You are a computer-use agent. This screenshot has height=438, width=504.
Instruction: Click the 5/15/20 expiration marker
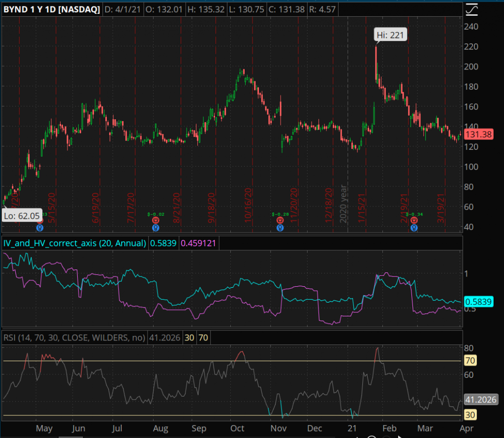(x=52, y=208)
